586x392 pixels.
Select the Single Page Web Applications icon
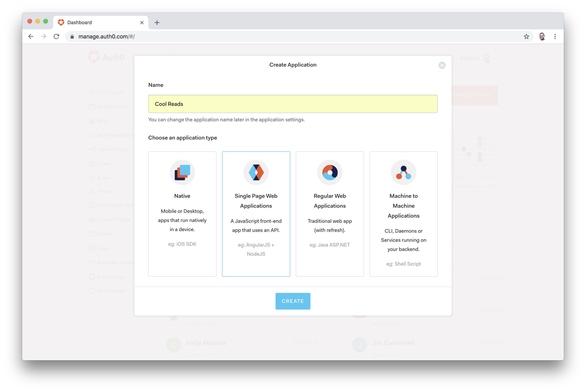point(256,172)
